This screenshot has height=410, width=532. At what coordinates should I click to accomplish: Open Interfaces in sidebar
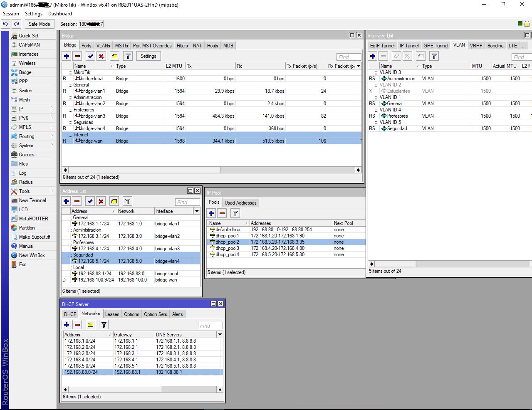[33, 54]
